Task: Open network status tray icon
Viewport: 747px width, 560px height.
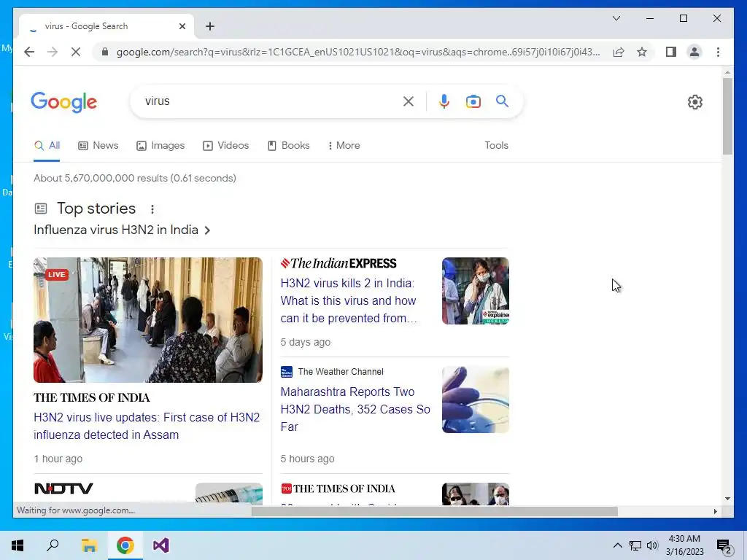Action: click(x=635, y=545)
